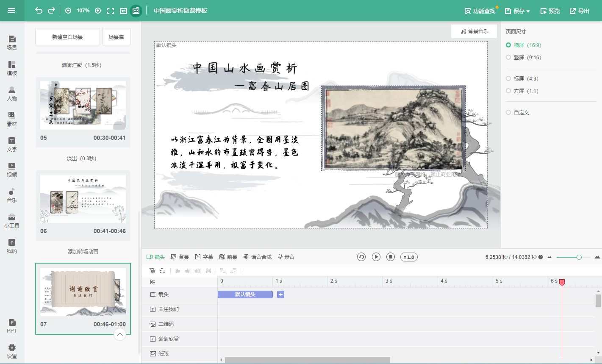Screen dimensions: 602x364
Task: Switch to 背景 timeline tab
Action: tap(180, 257)
